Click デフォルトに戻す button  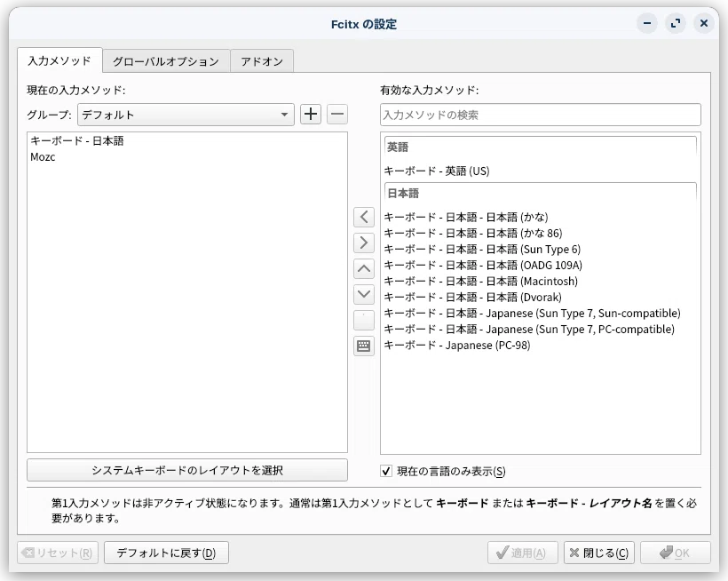coord(166,553)
